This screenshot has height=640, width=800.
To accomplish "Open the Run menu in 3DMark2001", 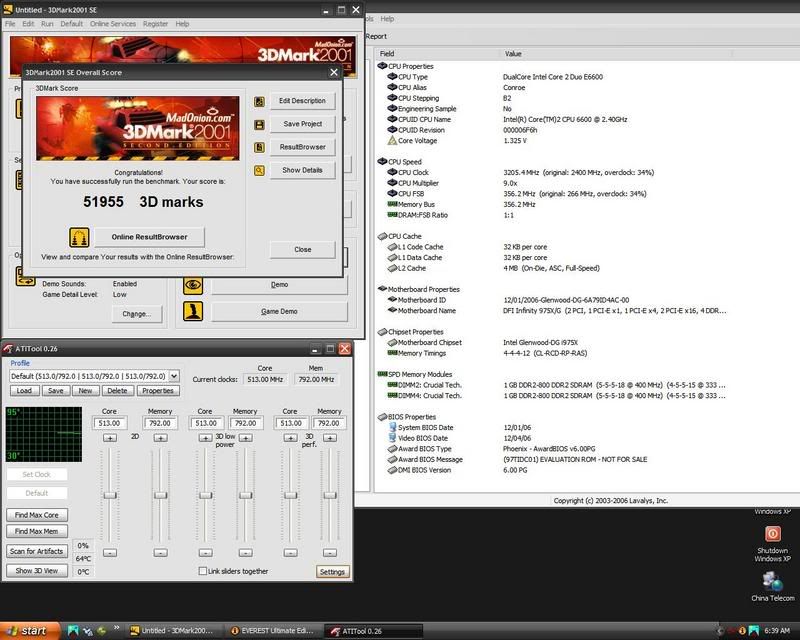I will pos(47,23).
